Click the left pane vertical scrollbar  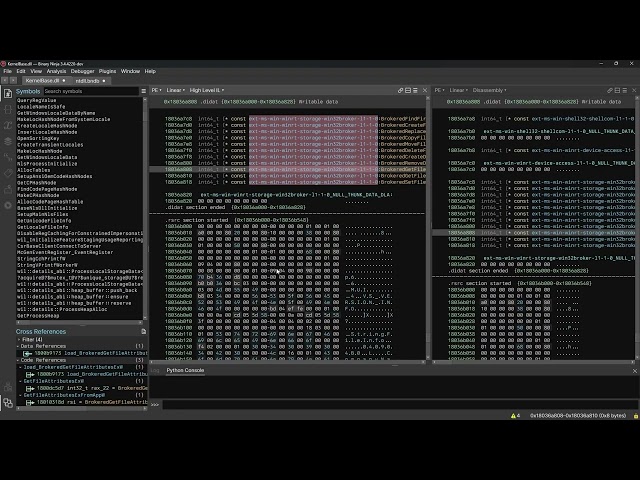click(428, 229)
